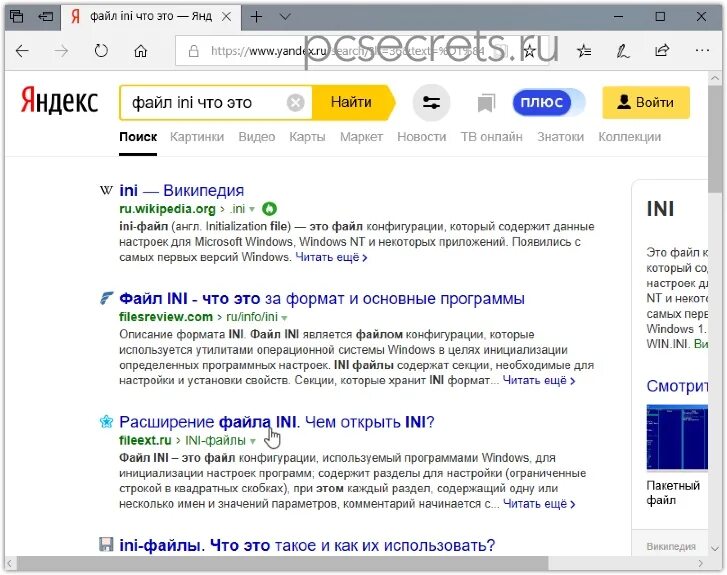This screenshot has width=727, height=575.
Task: Open the Новости tab
Action: tap(421, 137)
